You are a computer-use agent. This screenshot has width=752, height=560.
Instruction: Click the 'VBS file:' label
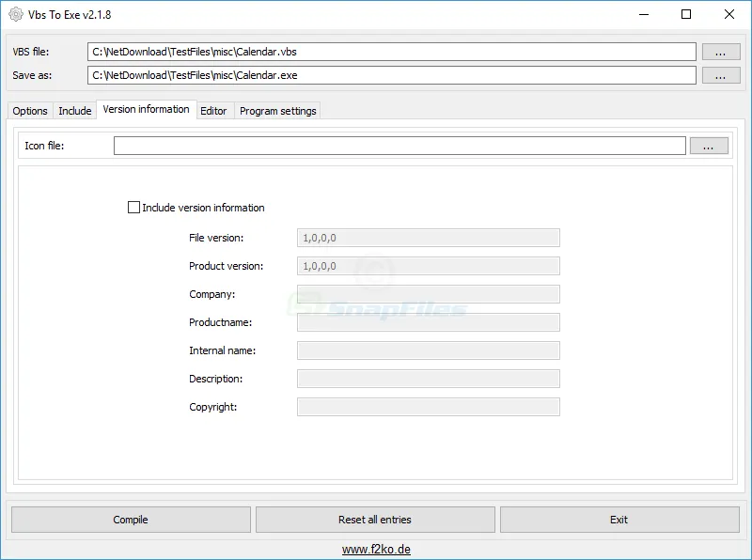pyautogui.click(x=31, y=52)
